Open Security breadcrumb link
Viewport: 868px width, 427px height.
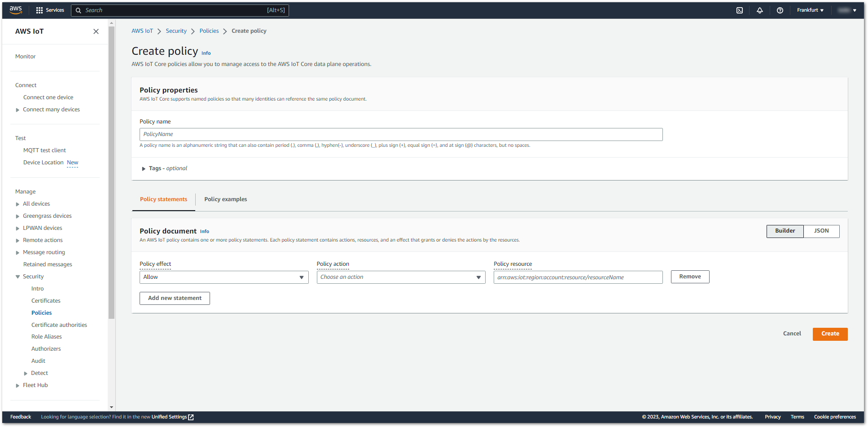176,31
